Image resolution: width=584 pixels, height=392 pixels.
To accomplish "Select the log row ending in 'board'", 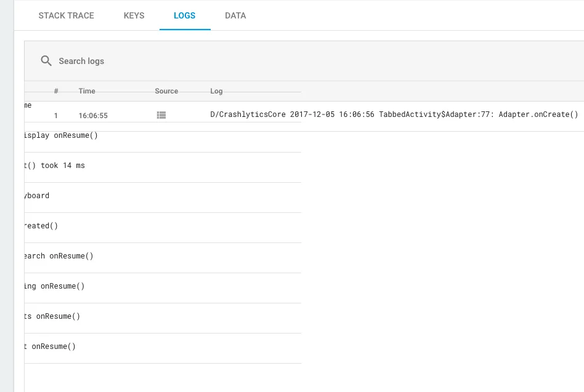I will coord(163,198).
